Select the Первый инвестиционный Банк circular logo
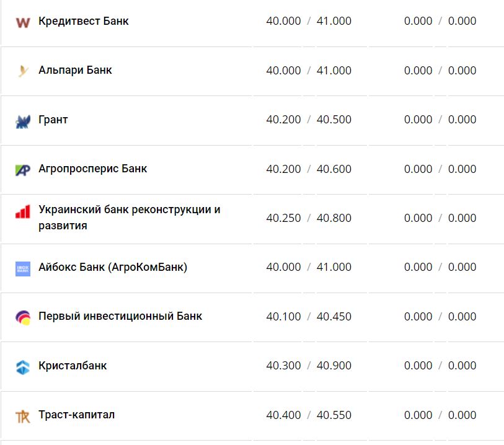Viewport: 504px width, 445px height. [x=23, y=316]
